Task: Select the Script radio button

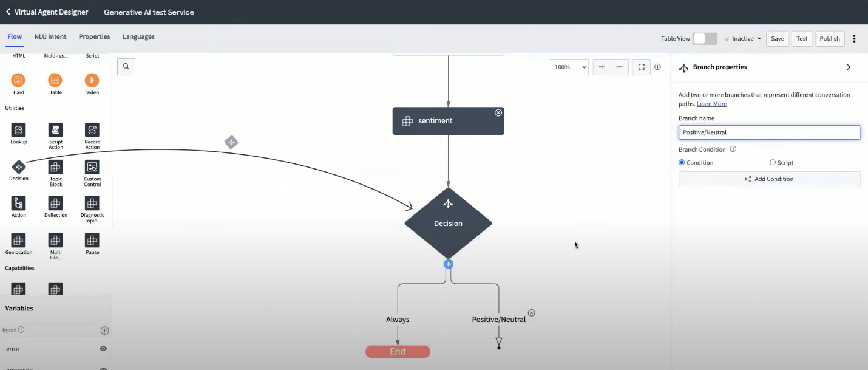Action: 773,162
